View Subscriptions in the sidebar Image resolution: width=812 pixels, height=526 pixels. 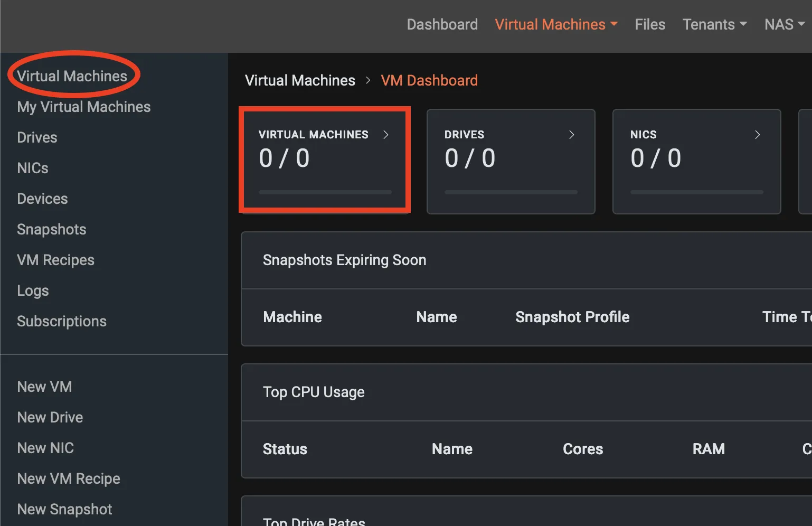pos(62,321)
